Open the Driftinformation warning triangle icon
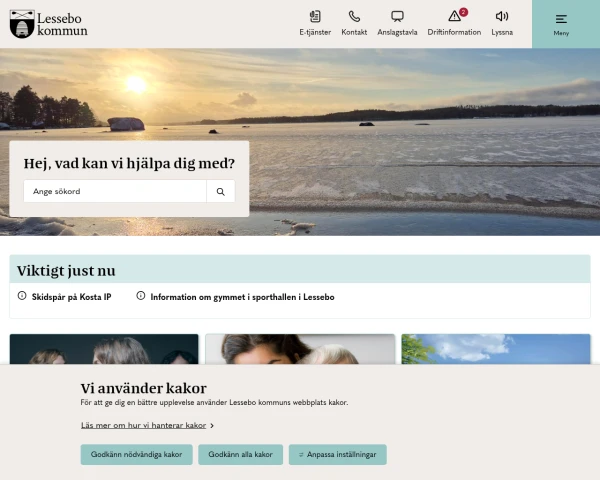 tap(454, 16)
